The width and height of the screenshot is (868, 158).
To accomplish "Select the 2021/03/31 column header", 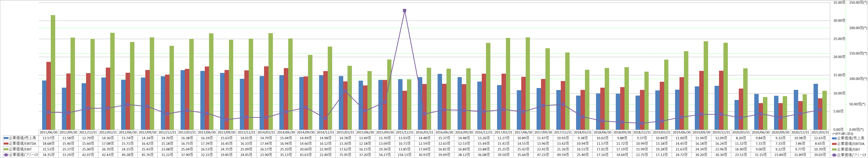I will (x=820, y=132).
